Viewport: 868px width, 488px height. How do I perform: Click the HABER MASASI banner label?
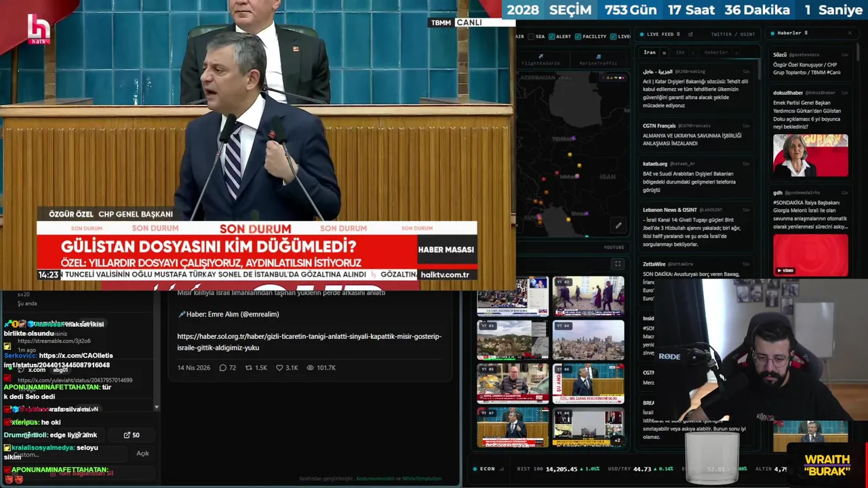tap(446, 249)
